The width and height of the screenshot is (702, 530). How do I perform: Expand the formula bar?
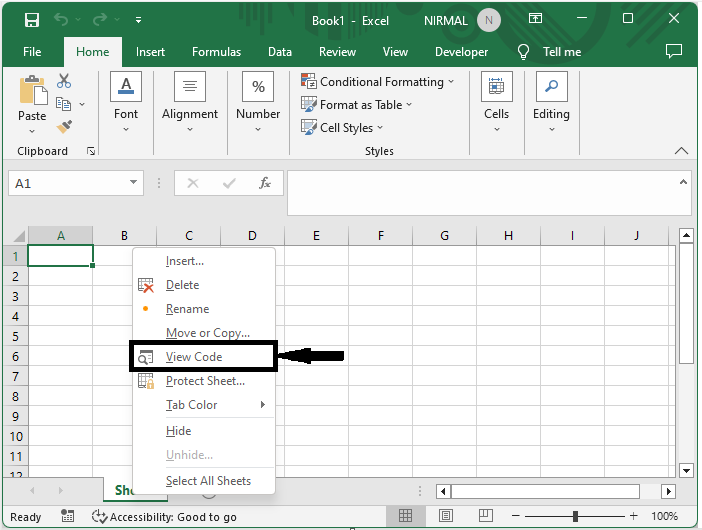point(683,182)
